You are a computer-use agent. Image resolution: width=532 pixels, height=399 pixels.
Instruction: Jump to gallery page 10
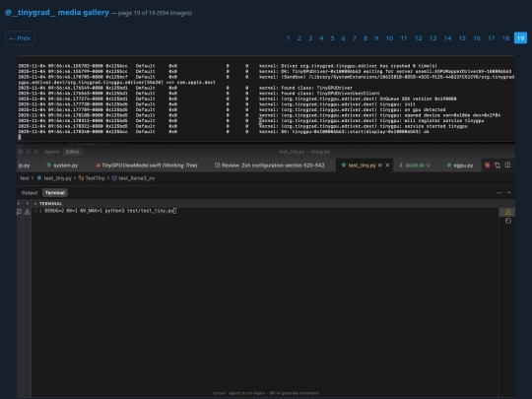(x=389, y=38)
